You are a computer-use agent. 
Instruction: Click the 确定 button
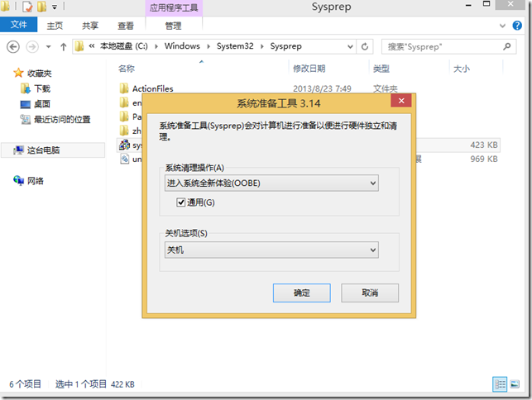pos(302,293)
